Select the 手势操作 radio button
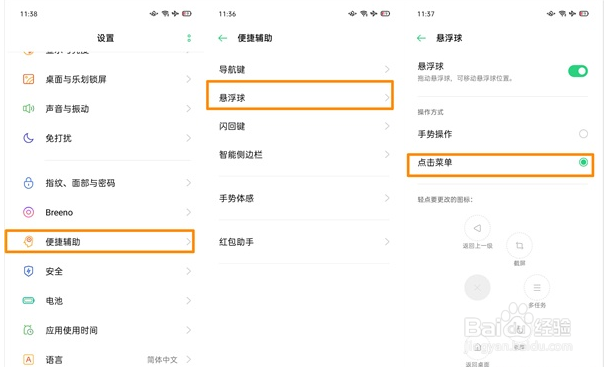This screenshot has height=367, width=605. point(583,134)
